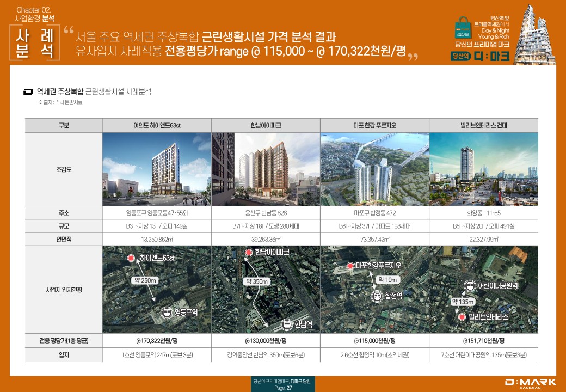Select floor area value 73,357.42㎡
The width and height of the screenshot is (566, 392).
tap(374, 240)
